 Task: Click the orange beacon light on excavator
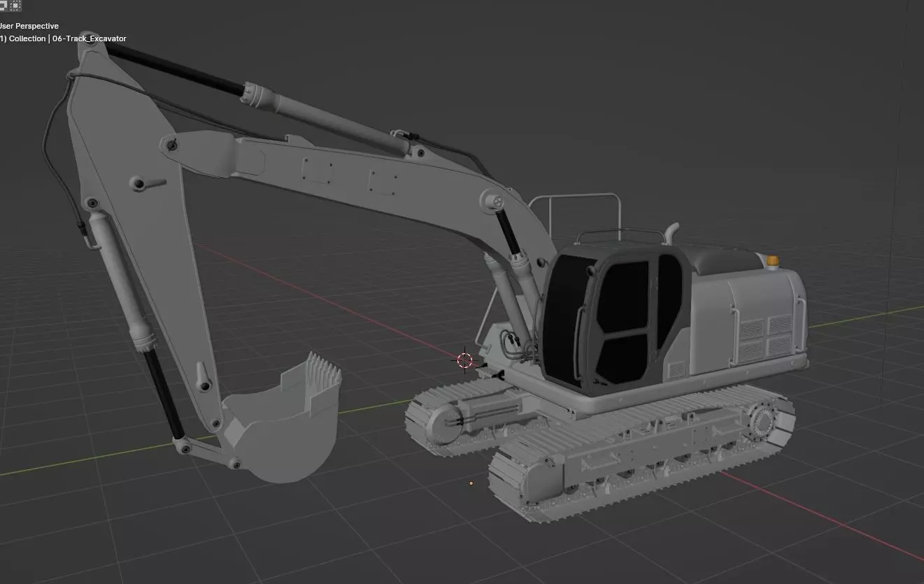click(772, 262)
